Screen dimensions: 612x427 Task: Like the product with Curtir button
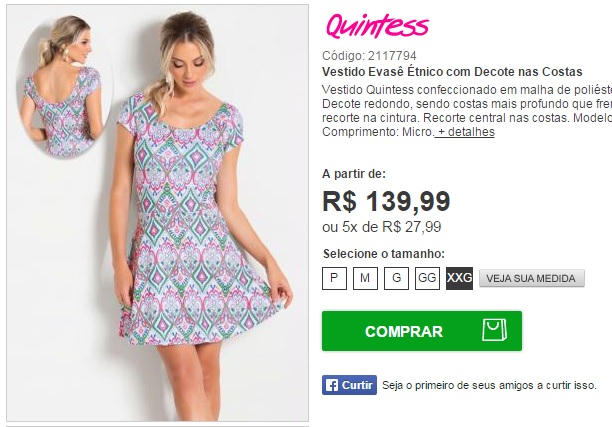(349, 385)
